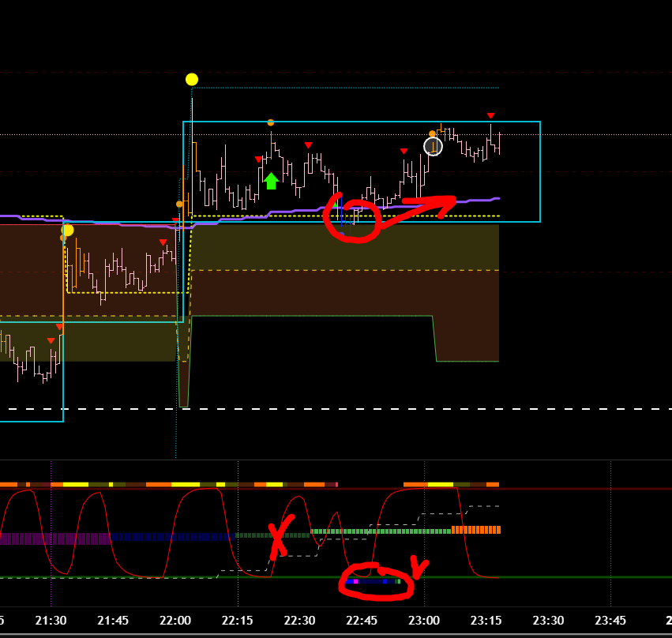Click the large yellow circle at the chart top
Image resolution: width=672 pixels, height=638 pixels.
pyautogui.click(x=191, y=79)
